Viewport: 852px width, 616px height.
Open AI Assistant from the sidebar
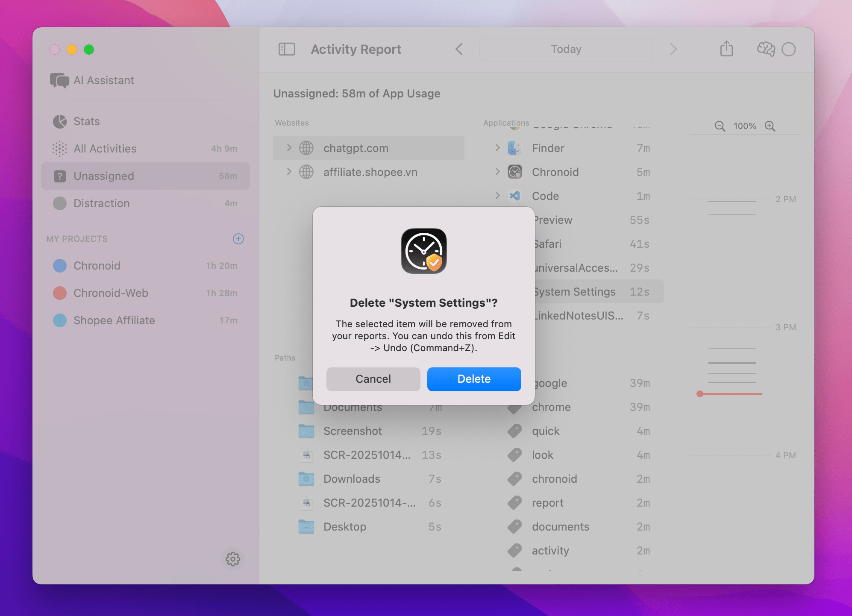(x=103, y=80)
